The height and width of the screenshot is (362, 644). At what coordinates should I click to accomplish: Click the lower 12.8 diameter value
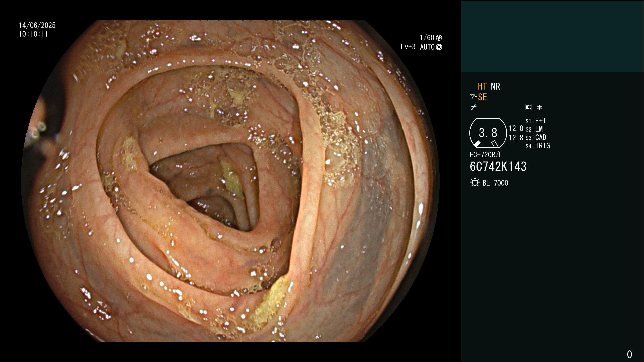tap(516, 137)
